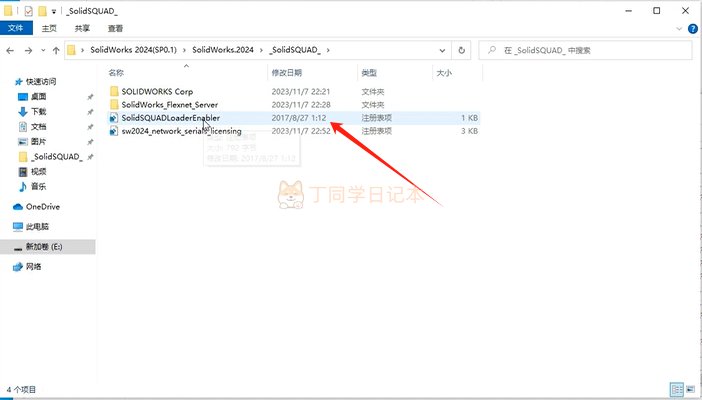Select the SolidSQUADLoaderEnabler registry file
702x400 pixels.
pyautogui.click(x=171, y=118)
